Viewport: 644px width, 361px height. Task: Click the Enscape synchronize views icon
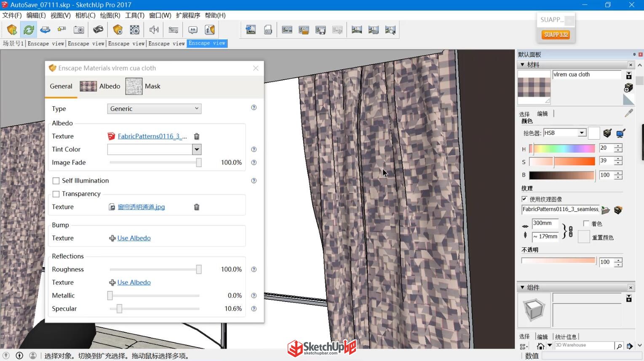coord(45,30)
